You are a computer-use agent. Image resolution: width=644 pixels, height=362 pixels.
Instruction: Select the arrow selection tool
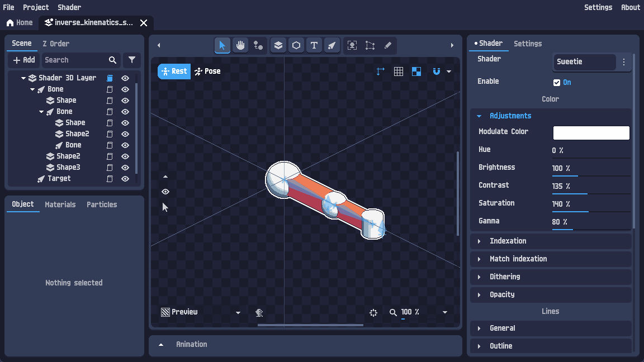tap(222, 45)
